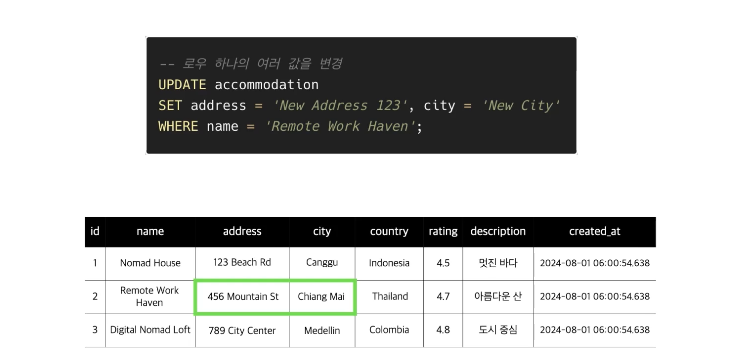The image size is (741, 360).
Task: Click created_at timestamp in Digital Nomad Loft row
Action: coord(595,330)
